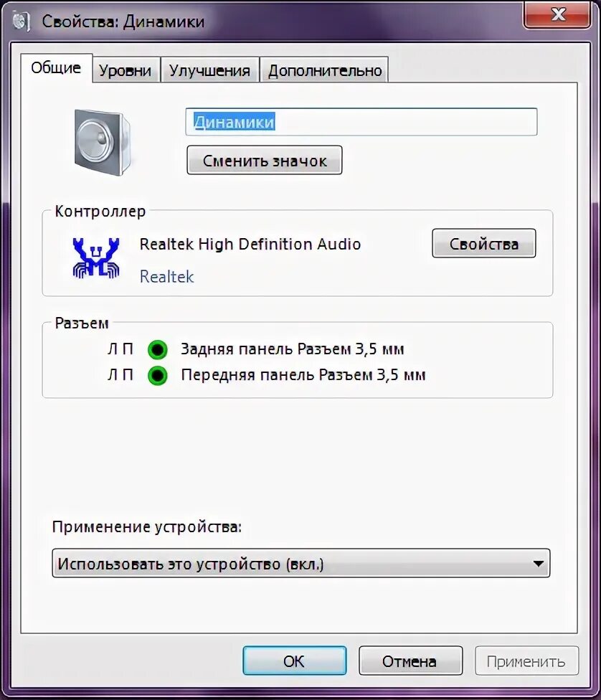Click the Применить button
This screenshot has width=601, height=700.
click(x=526, y=661)
